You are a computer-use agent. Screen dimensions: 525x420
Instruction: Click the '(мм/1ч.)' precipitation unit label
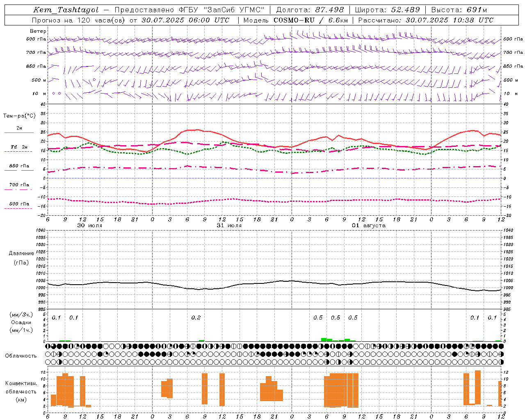coord(21,330)
